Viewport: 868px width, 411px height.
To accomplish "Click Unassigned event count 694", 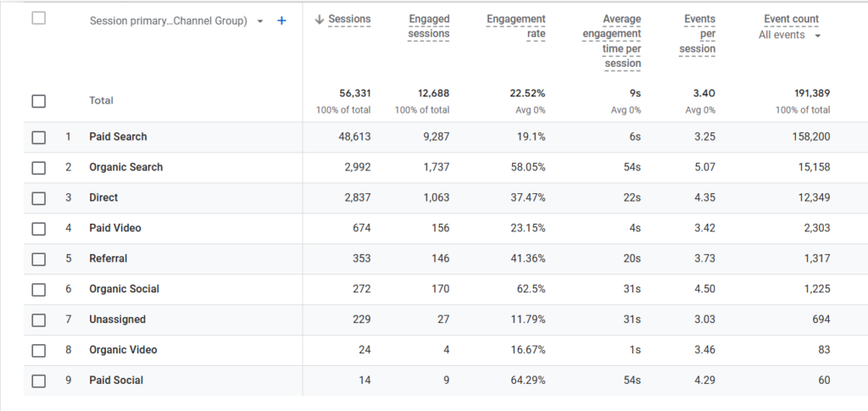I will click(821, 319).
